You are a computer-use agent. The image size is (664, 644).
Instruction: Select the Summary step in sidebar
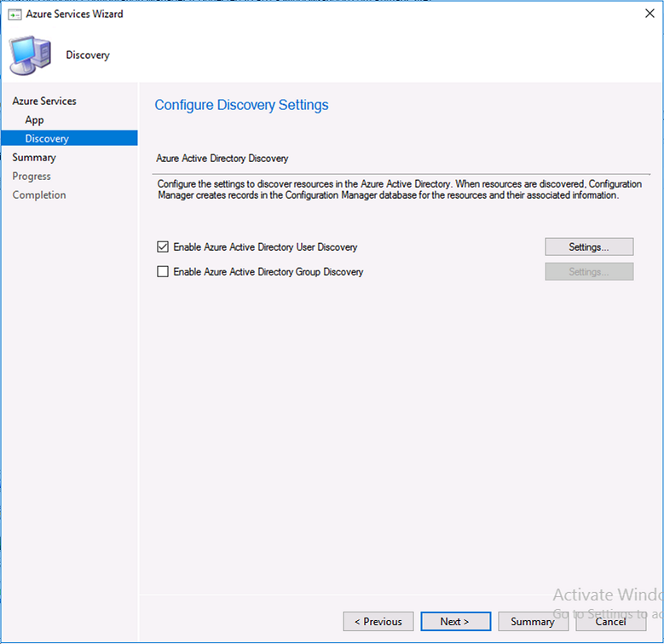point(34,157)
